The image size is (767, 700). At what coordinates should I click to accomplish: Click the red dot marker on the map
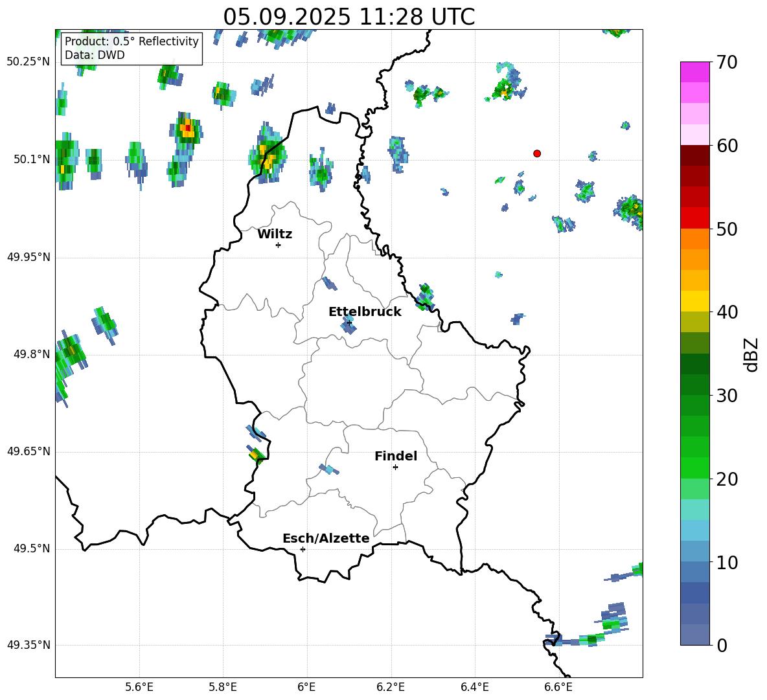[x=537, y=153]
